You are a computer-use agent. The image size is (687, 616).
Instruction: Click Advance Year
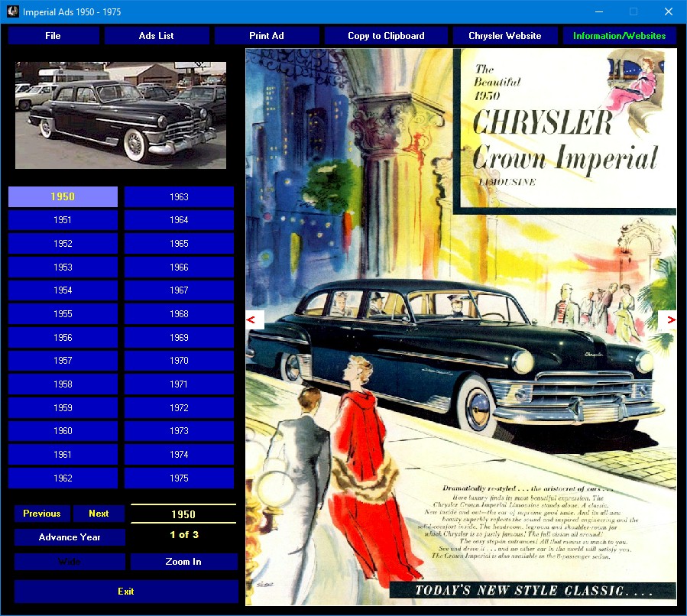point(70,537)
